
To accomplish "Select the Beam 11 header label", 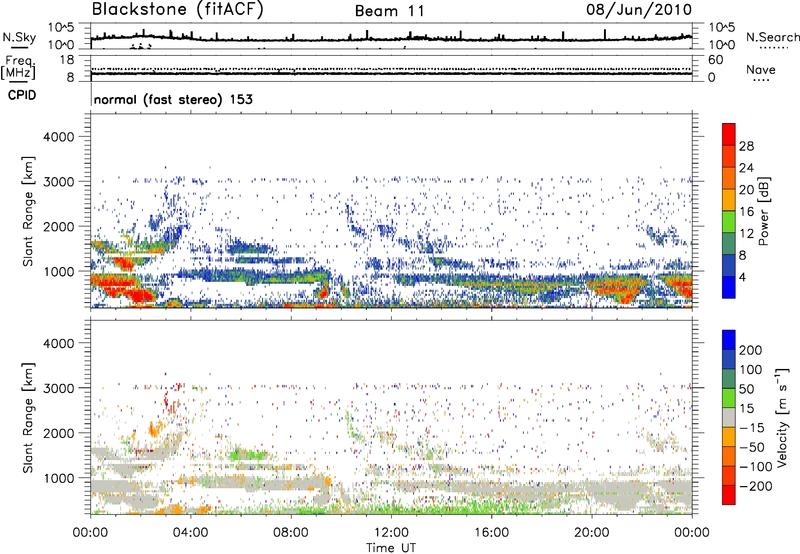I will point(389,11).
